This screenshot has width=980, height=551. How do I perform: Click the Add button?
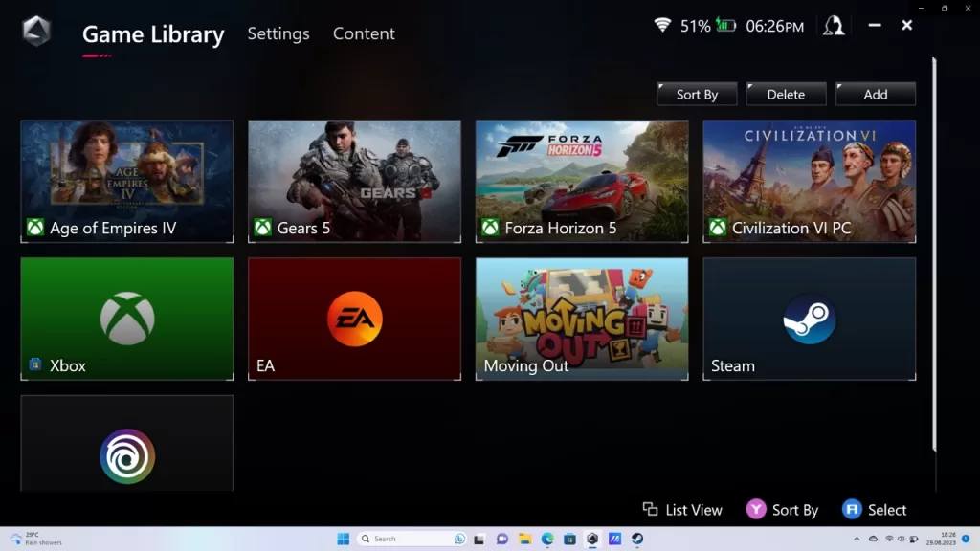[876, 95]
